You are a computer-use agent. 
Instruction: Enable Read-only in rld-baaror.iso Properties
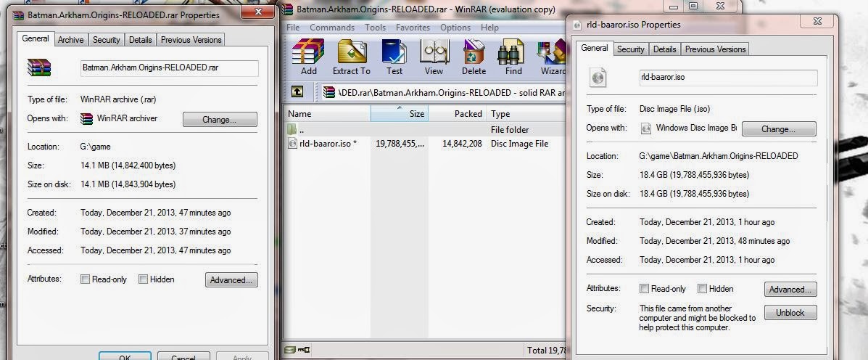point(644,289)
